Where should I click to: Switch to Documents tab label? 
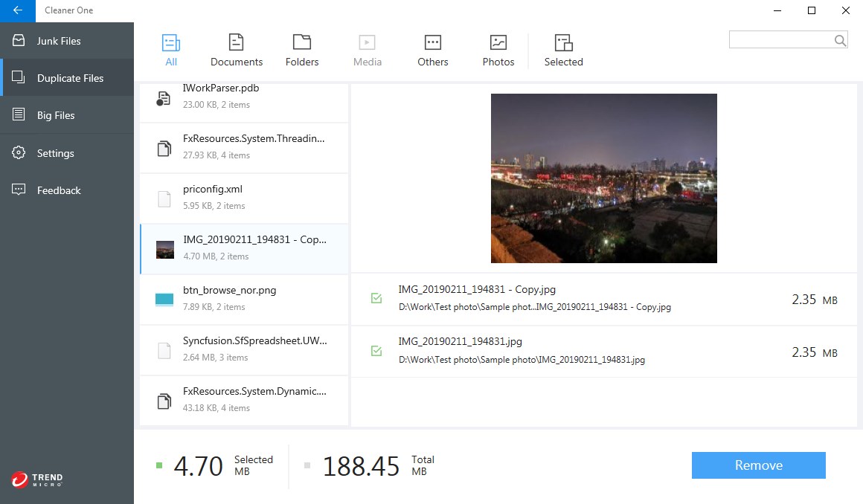pos(237,62)
